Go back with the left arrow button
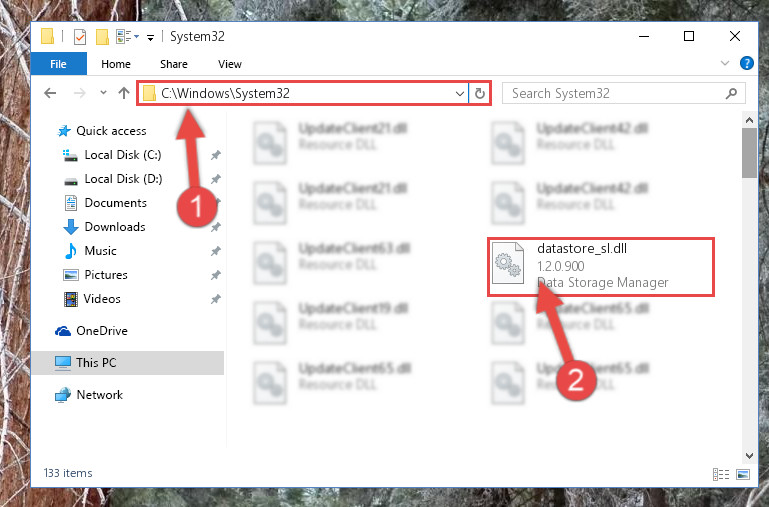Image resolution: width=769 pixels, height=507 pixels. (50, 93)
